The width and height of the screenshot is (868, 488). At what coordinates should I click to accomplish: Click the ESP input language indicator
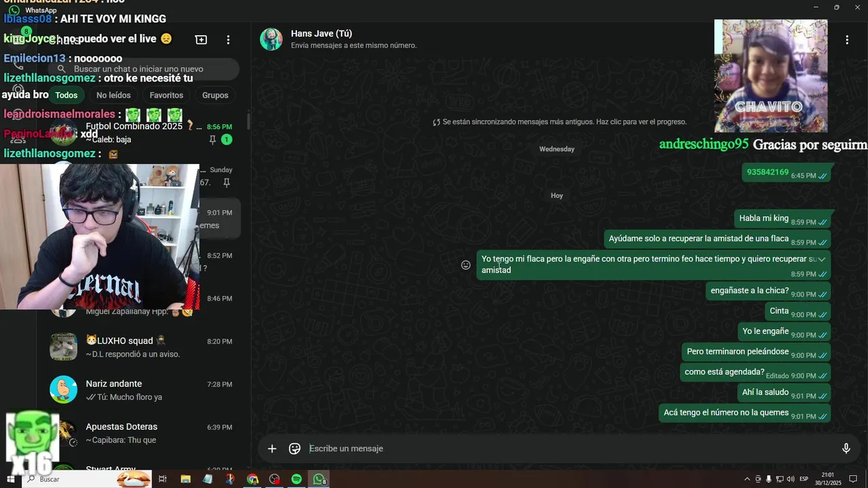(x=804, y=479)
